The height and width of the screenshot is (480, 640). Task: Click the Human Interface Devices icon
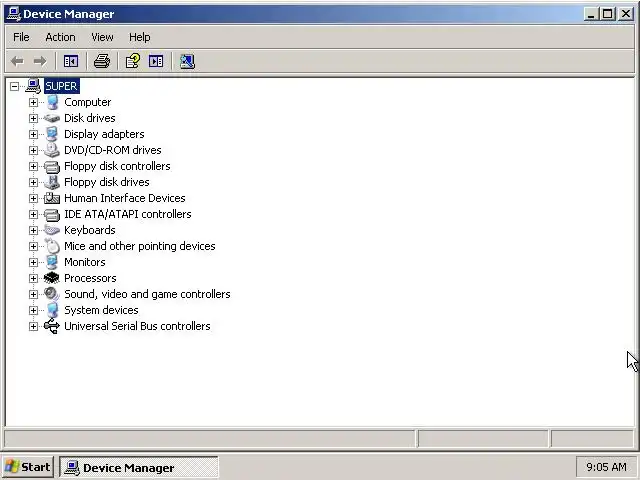52,198
